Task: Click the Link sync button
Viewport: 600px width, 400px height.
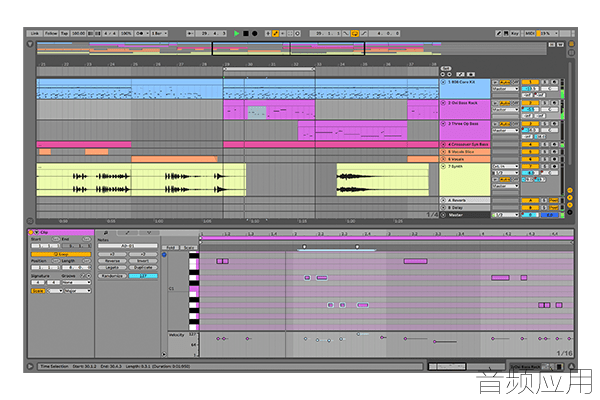Action: [x=34, y=34]
